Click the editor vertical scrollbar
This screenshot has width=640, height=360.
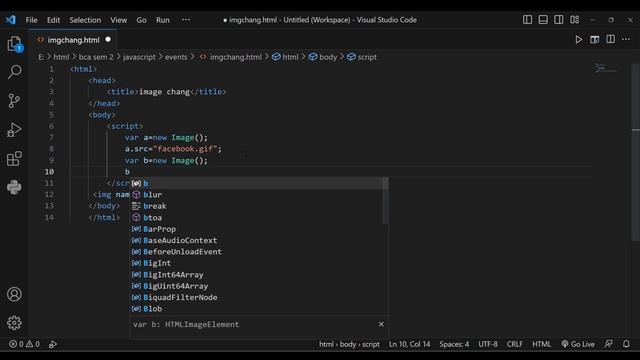636,152
